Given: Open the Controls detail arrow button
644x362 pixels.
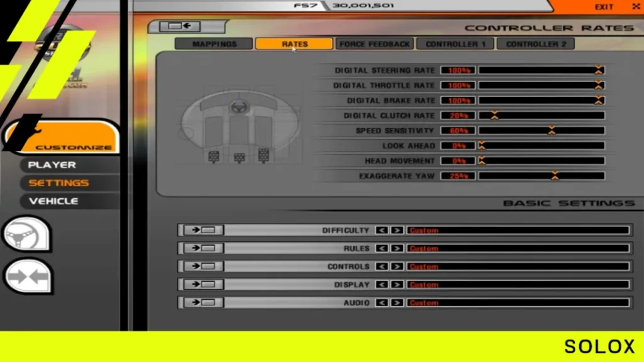Looking at the screenshot, I should pos(204,266).
